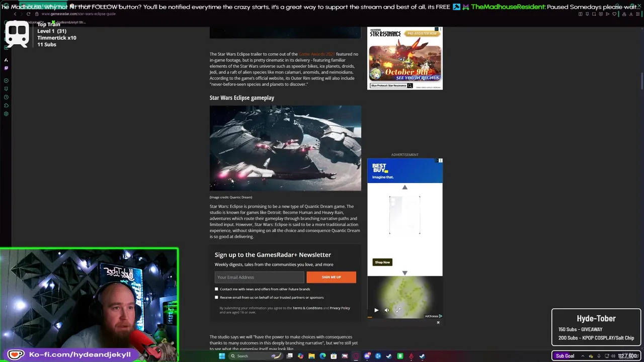Click the SIGN ME UP button

tap(331, 277)
